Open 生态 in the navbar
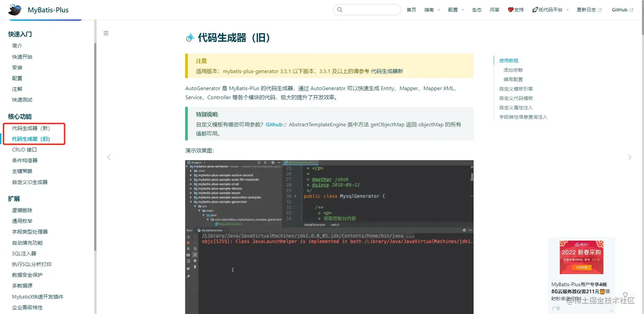The width and height of the screenshot is (644, 314). coord(477,10)
